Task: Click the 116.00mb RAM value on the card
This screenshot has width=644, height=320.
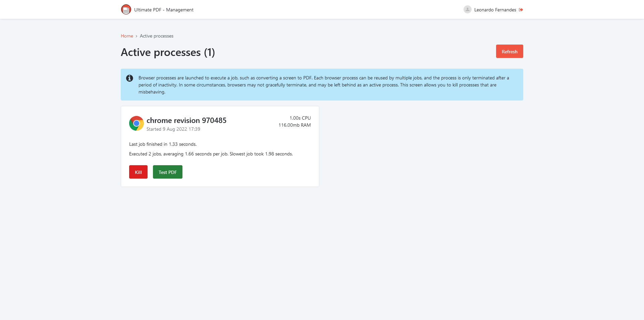Action: (294, 125)
